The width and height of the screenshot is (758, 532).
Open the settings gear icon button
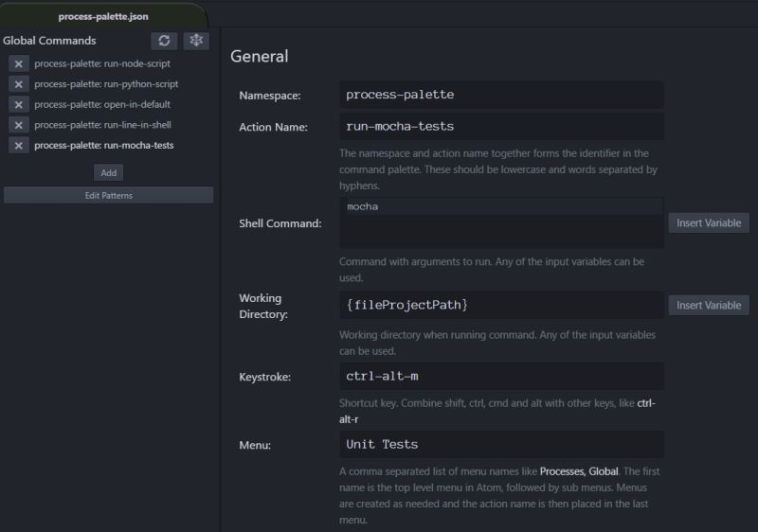click(x=196, y=41)
